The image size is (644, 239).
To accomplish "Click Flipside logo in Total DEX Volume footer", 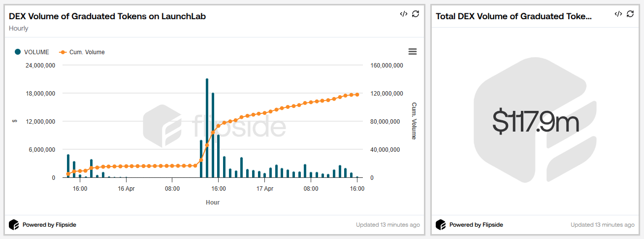I will [441, 225].
